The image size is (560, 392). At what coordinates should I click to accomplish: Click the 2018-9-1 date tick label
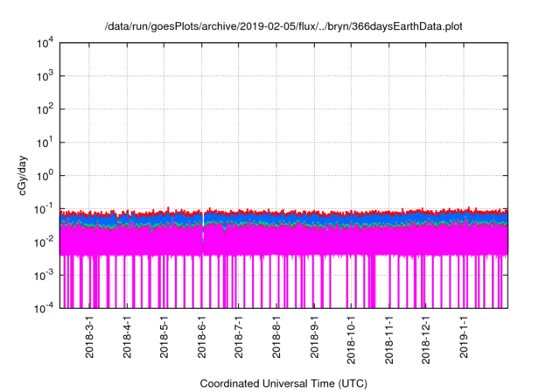[314, 338]
